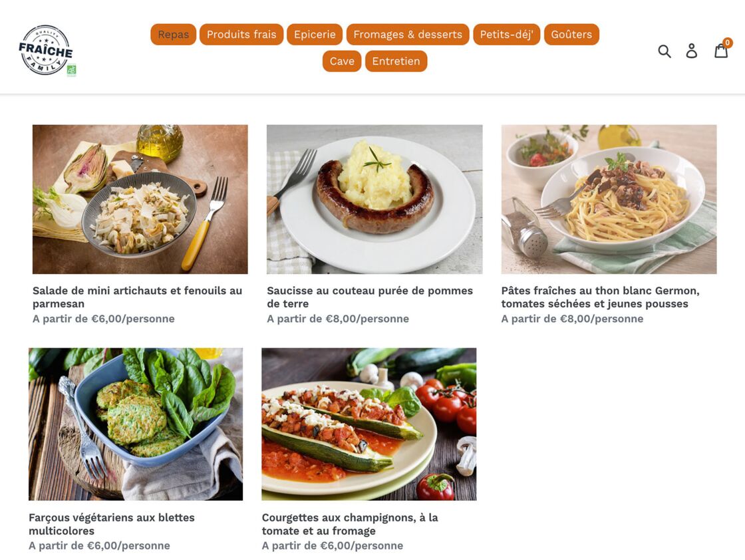
Task: Open the tuna pasta dish image
Action: click(x=609, y=199)
